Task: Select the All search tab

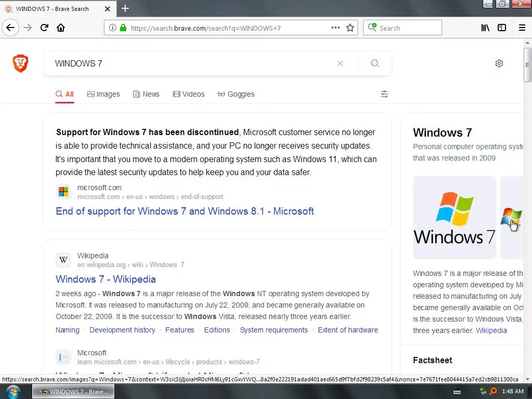Action: click(x=64, y=94)
